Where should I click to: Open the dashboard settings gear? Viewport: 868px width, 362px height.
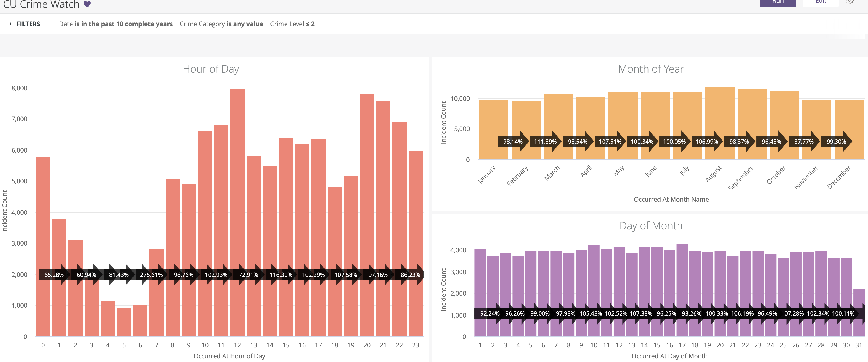pos(849,2)
